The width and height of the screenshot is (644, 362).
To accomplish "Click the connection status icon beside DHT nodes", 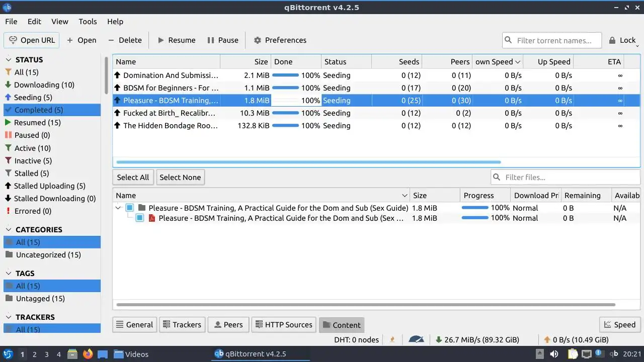I will click(x=392, y=340).
